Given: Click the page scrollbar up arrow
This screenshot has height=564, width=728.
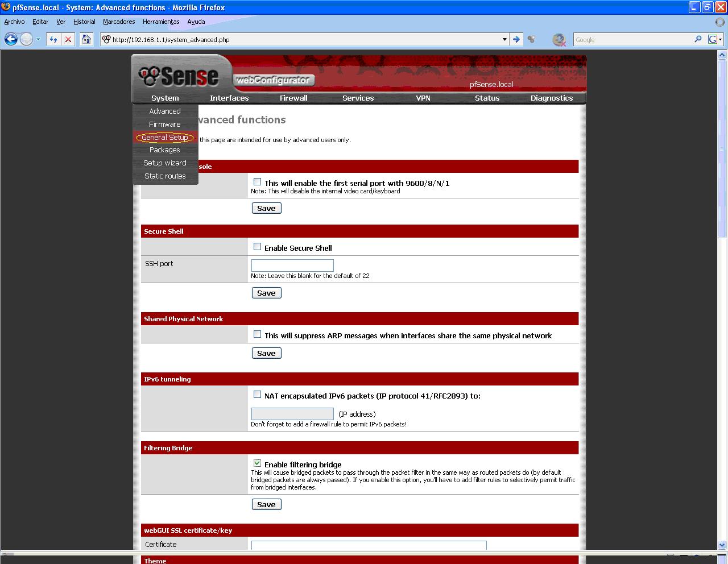Looking at the screenshot, I should tap(722, 55).
